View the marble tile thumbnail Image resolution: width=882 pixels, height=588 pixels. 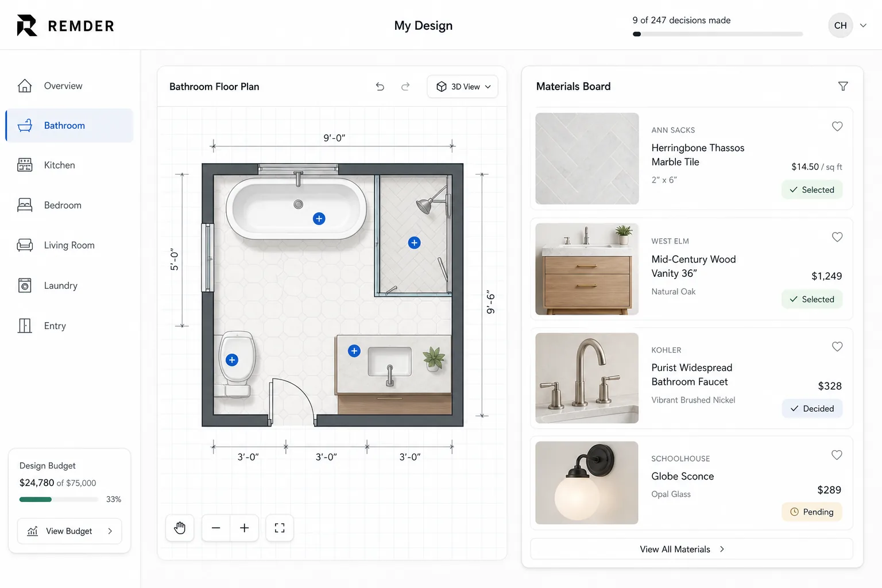(x=587, y=158)
